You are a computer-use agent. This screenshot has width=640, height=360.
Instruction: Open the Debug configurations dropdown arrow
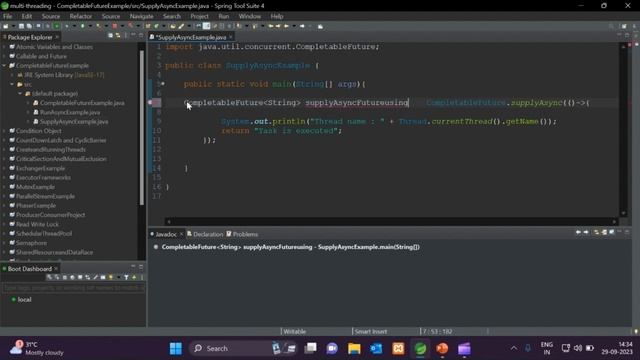(x=74, y=26)
